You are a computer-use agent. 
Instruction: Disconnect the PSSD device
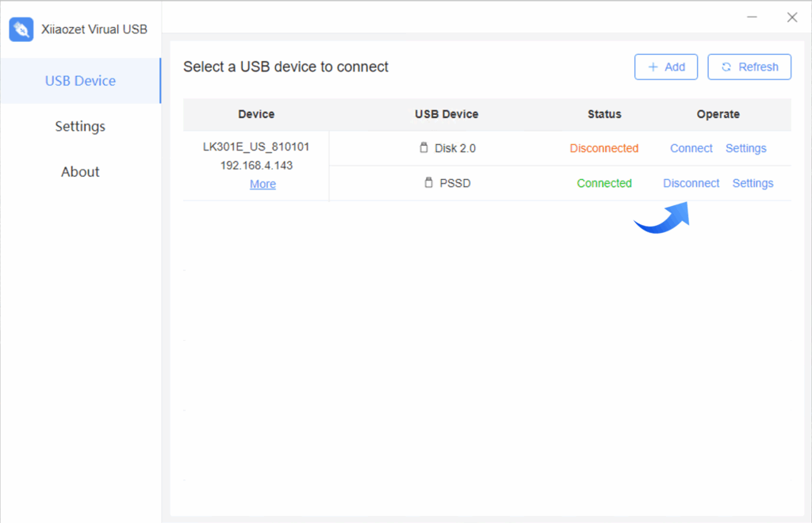pos(691,183)
